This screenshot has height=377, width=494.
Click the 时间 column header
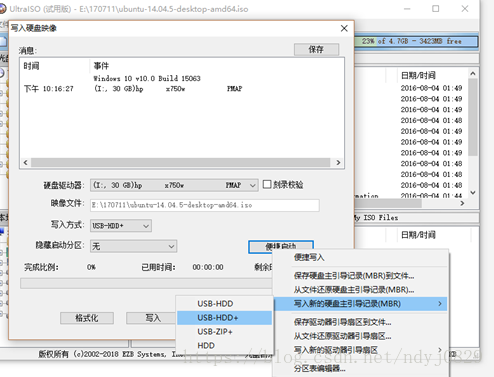[55, 66]
